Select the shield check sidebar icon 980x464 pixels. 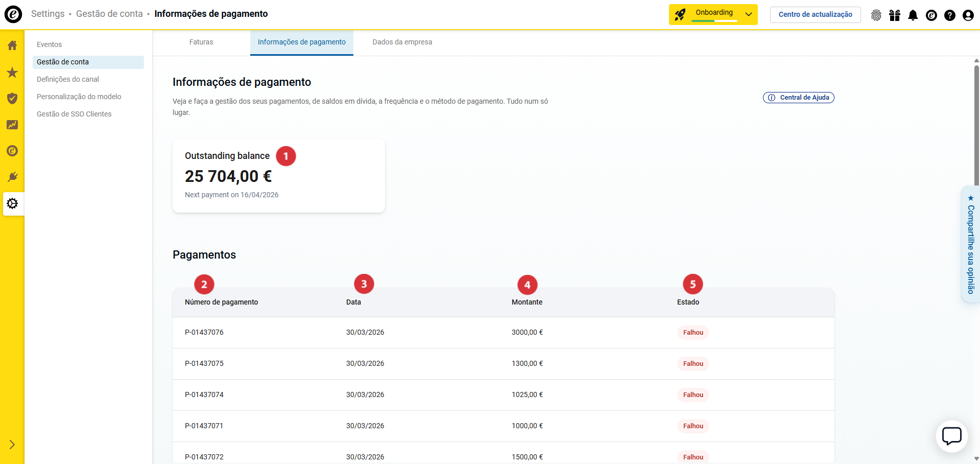tap(12, 98)
